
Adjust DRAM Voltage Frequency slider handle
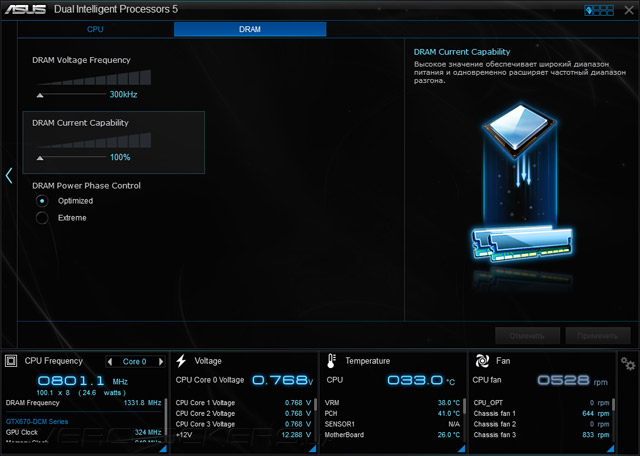click(x=40, y=95)
